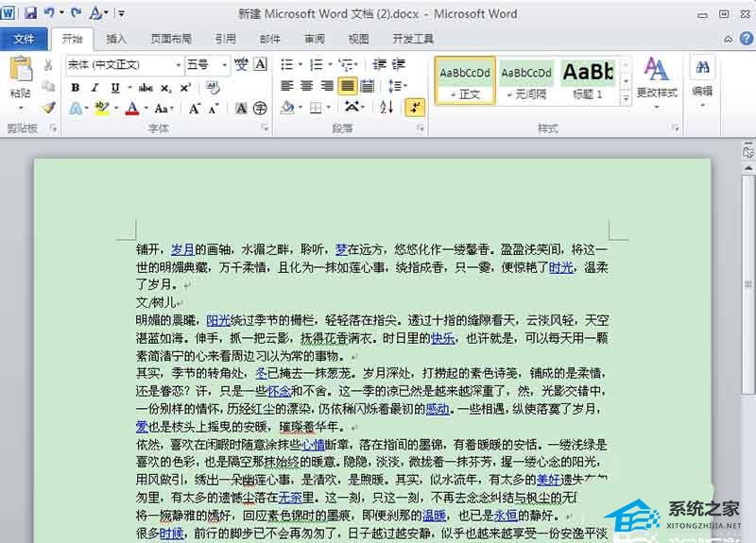Open Change Styles (更改样式)
The width and height of the screenshot is (756, 543).
pyautogui.click(x=657, y=82)
